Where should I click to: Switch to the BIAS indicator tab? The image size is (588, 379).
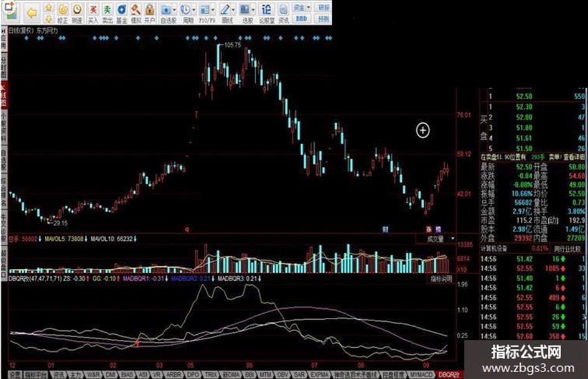pos(127,375)
